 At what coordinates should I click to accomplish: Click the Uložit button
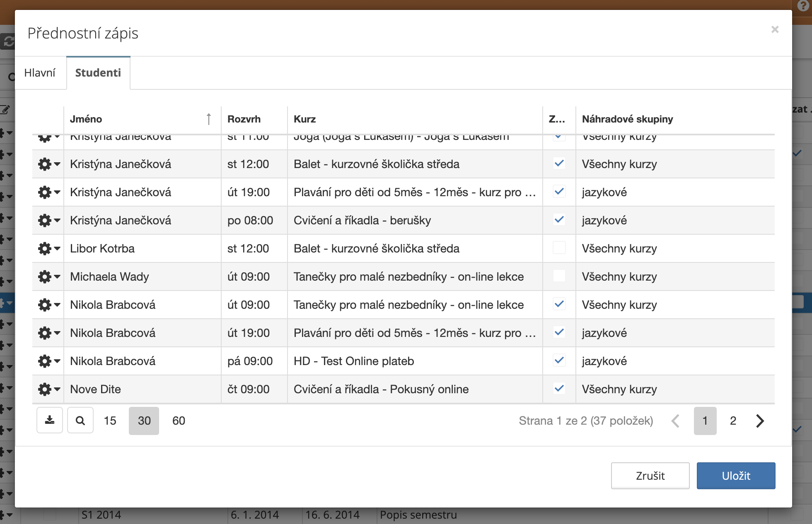tap(736, 476)
